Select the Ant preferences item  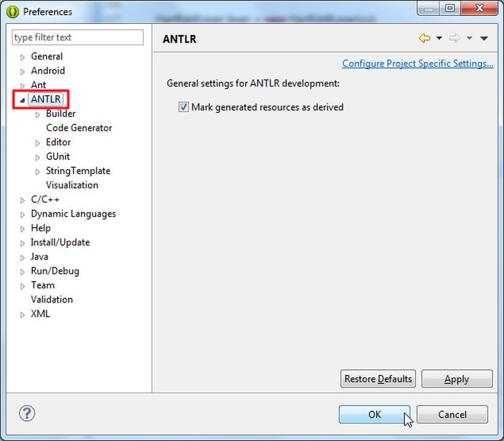tap(38, 85)
